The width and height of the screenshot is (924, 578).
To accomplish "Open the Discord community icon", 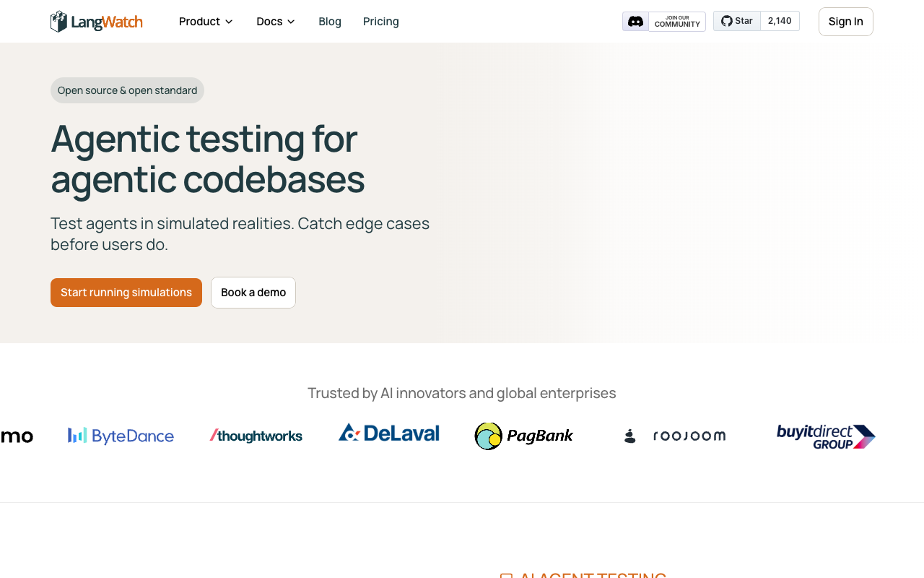I will [x=635, y=22].
